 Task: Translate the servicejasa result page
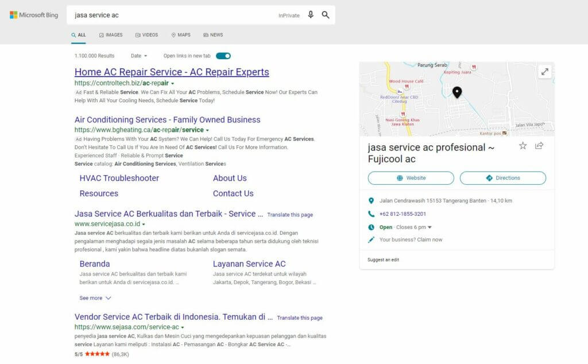(x=290, y=215)
